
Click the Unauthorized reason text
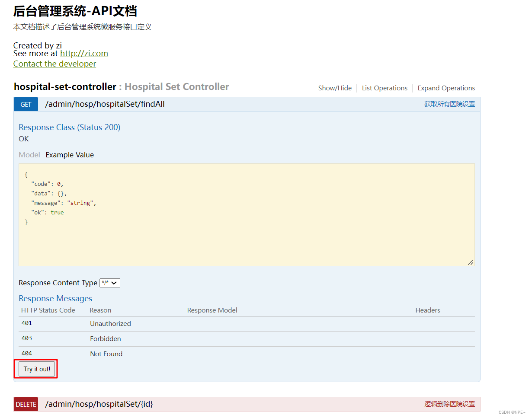point(110,323)
